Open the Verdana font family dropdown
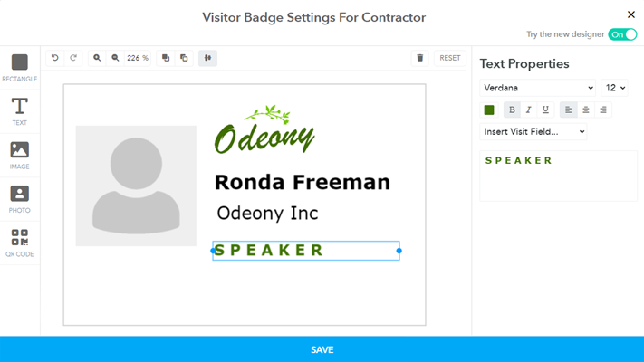Screen dimensions: 644x362 click(x=537, y=88)
